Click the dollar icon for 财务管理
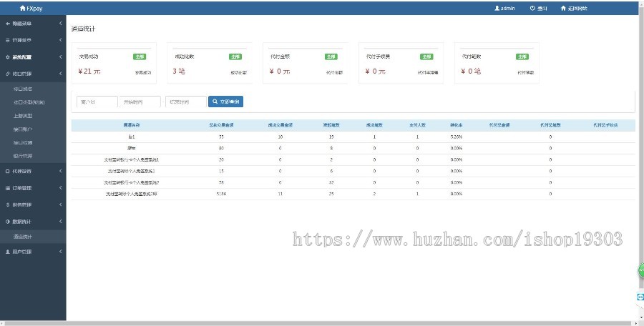The width and height of the screenshot is (644, 326). [7, 204]
